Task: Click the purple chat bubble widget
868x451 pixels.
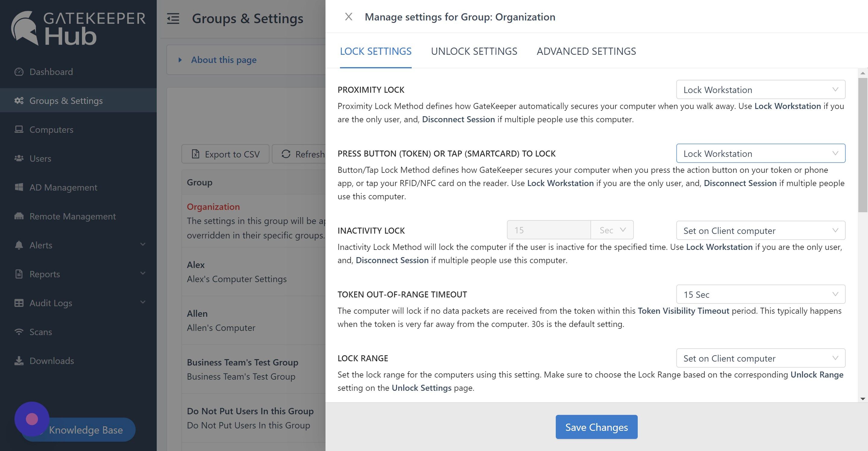Action: point(32,419)
